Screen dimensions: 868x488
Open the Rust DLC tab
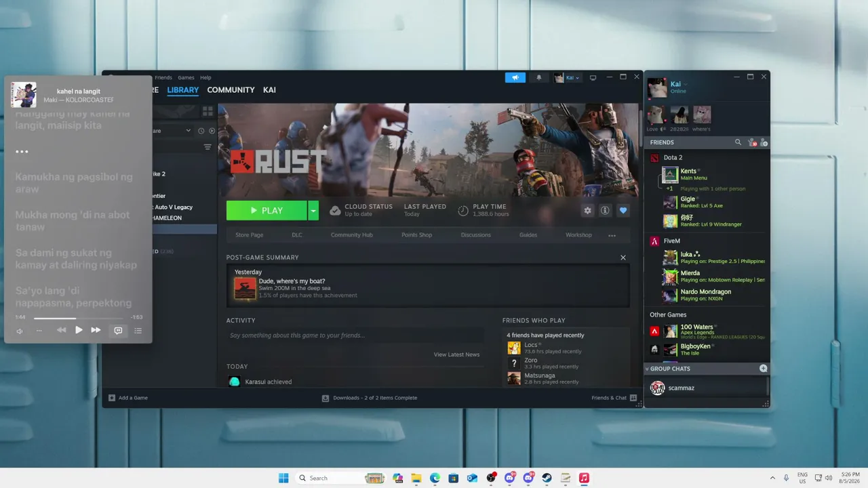click(x=297, y=235)
